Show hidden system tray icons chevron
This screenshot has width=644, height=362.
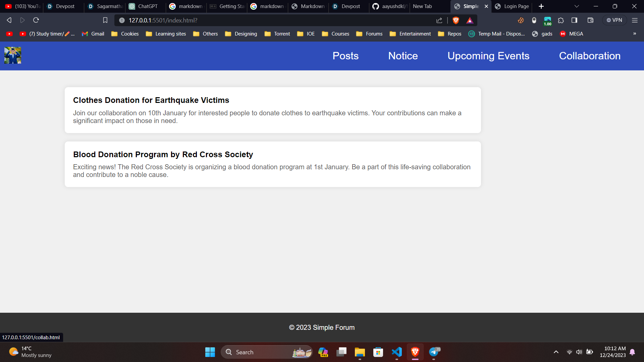[x=556, y=352]
